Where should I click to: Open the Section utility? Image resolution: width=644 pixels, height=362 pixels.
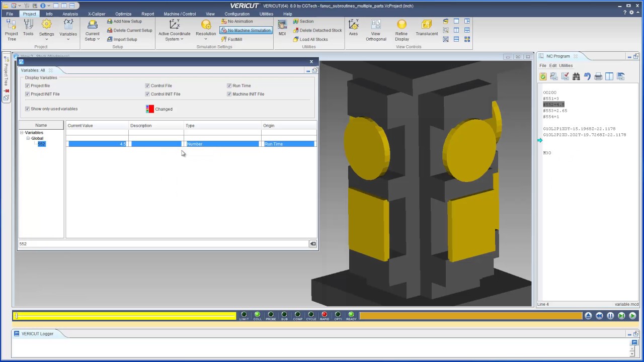click(303, 22)
